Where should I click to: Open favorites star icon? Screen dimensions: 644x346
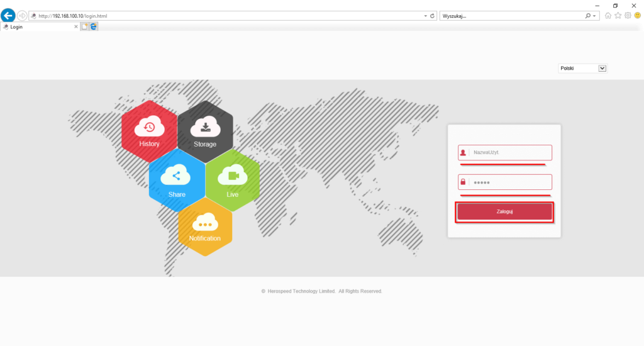point(618,16)
